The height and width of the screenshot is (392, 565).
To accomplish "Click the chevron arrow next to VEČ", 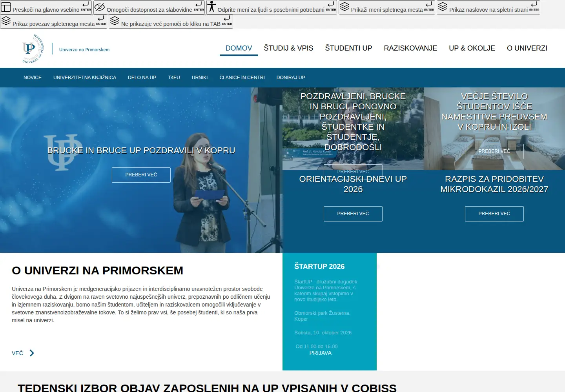I will (x=32, y=353).
